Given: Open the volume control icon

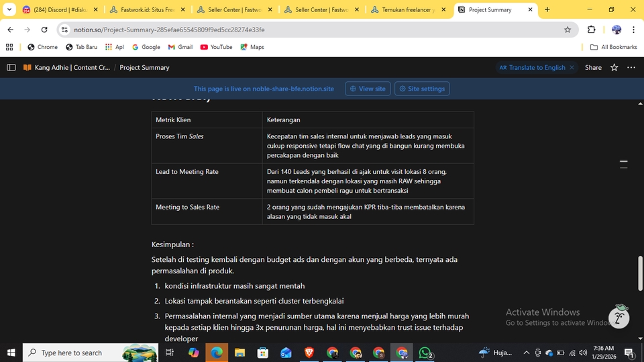Looking at the screenshot, I should (583, 353).
